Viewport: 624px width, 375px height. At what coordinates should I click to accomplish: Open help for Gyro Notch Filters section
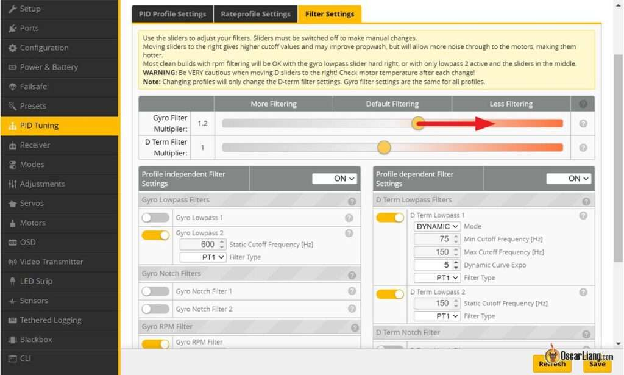point(352,275)
